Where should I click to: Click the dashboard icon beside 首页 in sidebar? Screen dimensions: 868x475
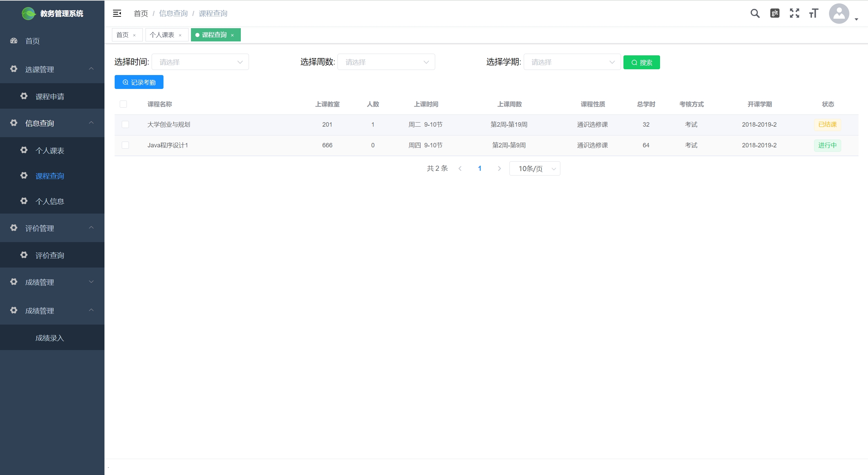14,41
